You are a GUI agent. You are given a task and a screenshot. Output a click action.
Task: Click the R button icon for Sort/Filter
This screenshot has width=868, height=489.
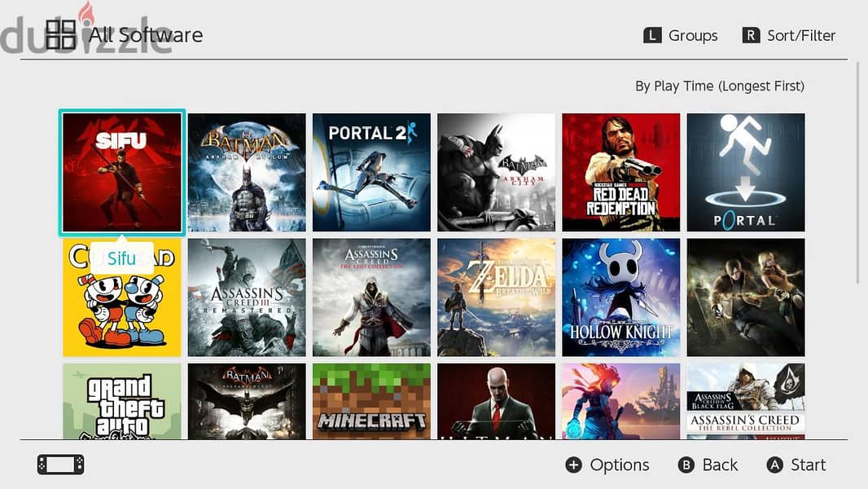(751, 35)
